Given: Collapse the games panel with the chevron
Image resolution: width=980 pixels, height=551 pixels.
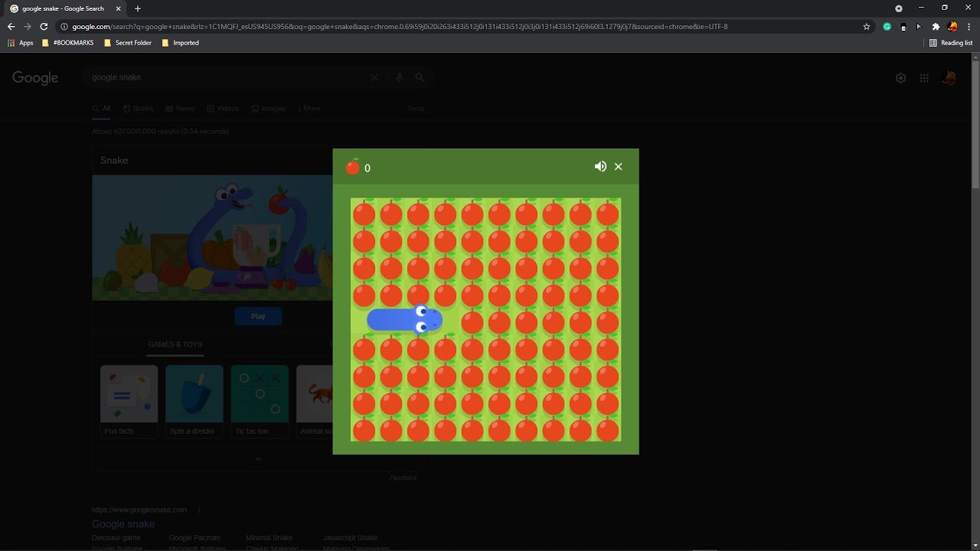Looking at the screenshot, I should 258,459.
